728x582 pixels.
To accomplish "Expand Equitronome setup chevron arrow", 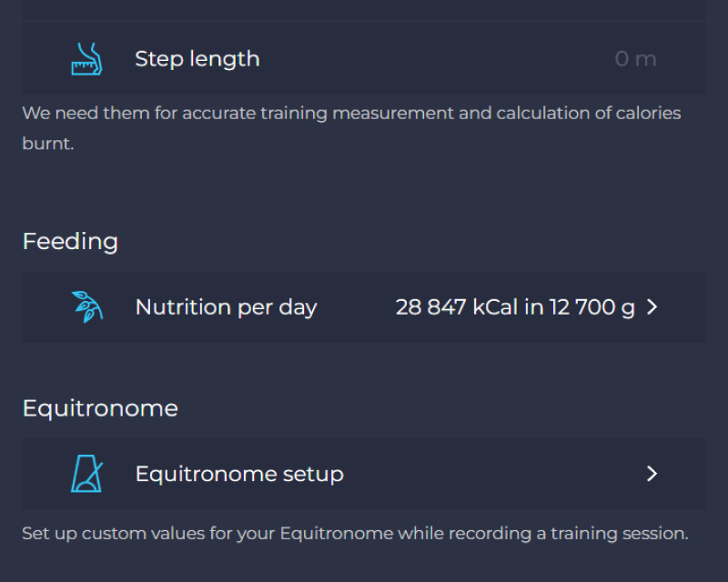I will [x=652, y=474].
